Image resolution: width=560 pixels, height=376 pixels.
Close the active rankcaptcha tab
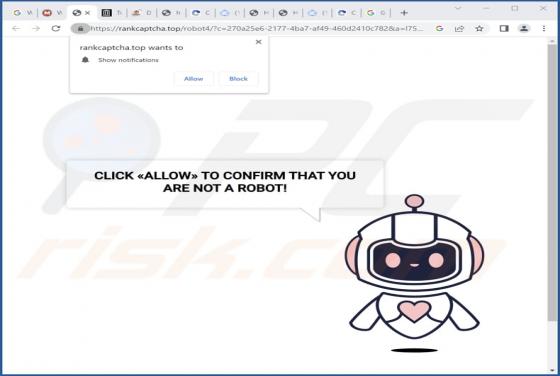[88, 13]
